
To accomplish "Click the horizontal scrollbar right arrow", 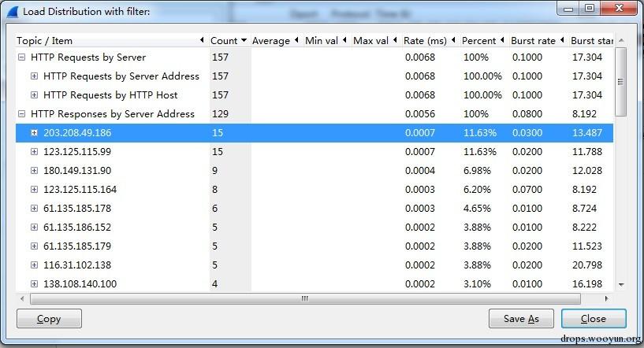I will click(x=606, y=298).
